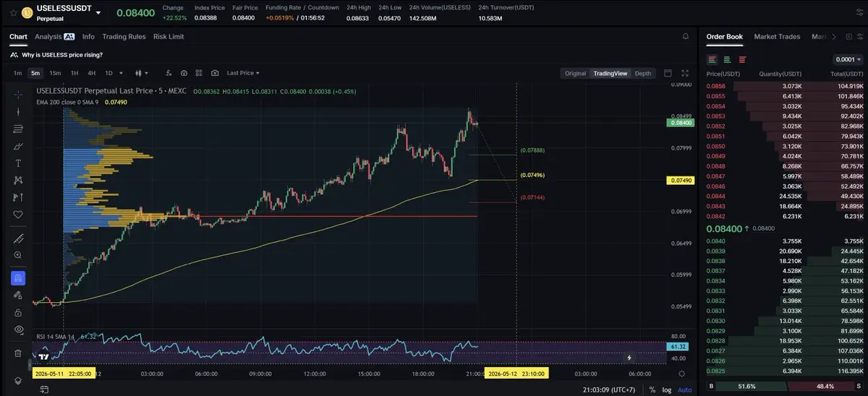Select the crosshair cursor tool
Screen dimensions: 868x396
[18, 94]
